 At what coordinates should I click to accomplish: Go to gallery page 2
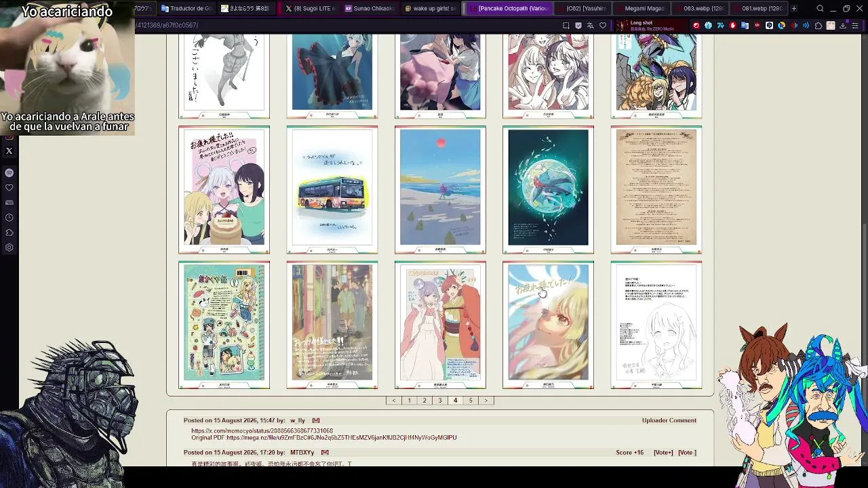425,401
